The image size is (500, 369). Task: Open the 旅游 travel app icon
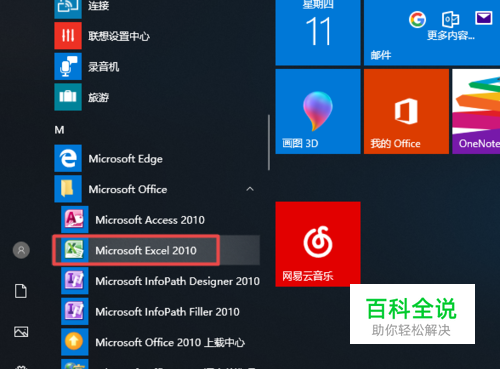tap(68, 97)
